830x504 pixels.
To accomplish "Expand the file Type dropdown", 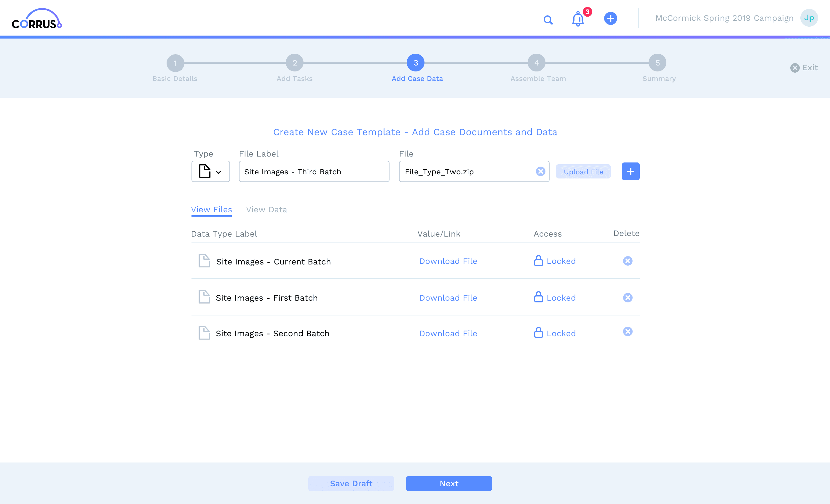I will click(x=210, y=171).
